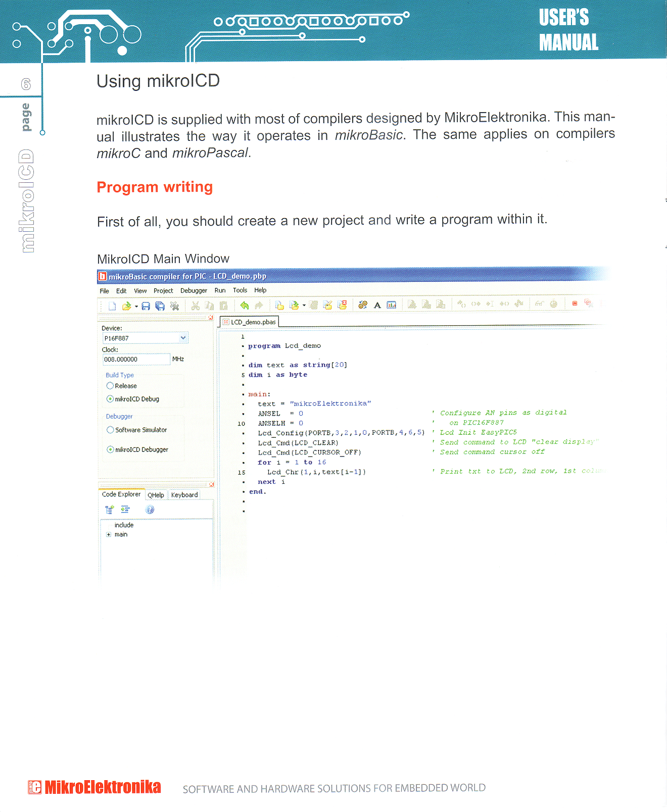This screenshot has width=667, height=812.
Task: Select the include item in Code Explorer
Action: [124, 525]
